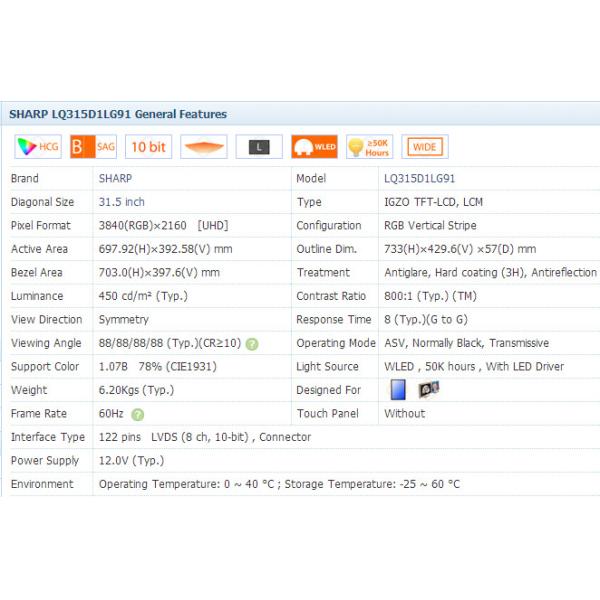Click the B SAG badge icon
Viewport: 600px width, 600px height.
pyautogui.click(x=93, y=147)
